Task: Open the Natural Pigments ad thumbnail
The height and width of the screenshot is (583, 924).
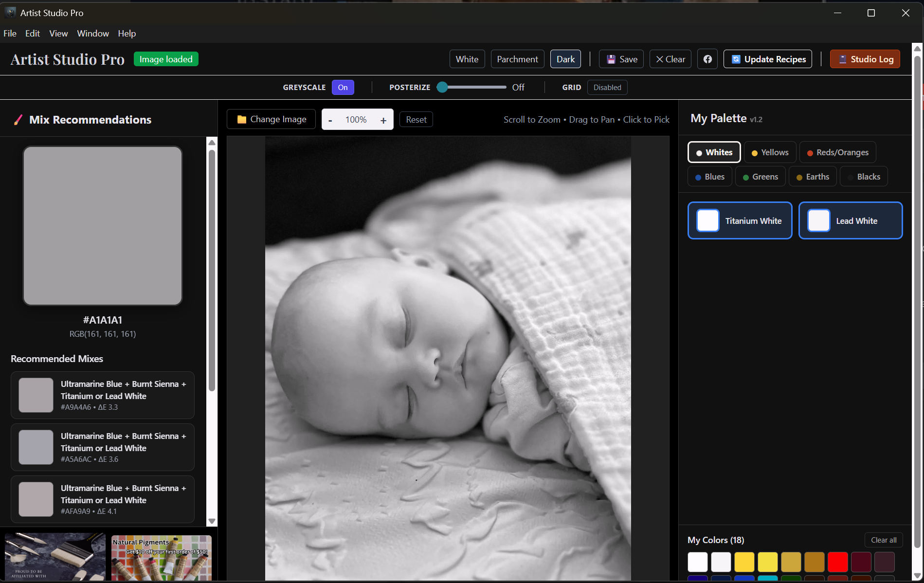Action: pos(162,558)
